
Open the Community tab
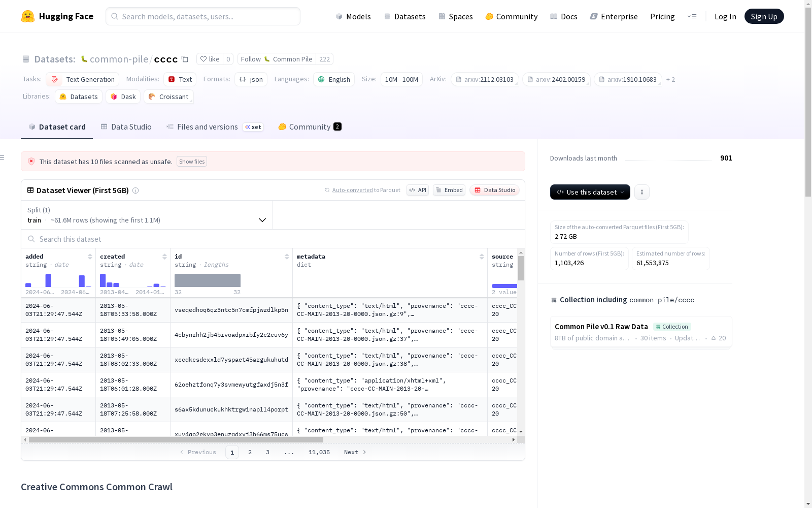tap(310, 127)
